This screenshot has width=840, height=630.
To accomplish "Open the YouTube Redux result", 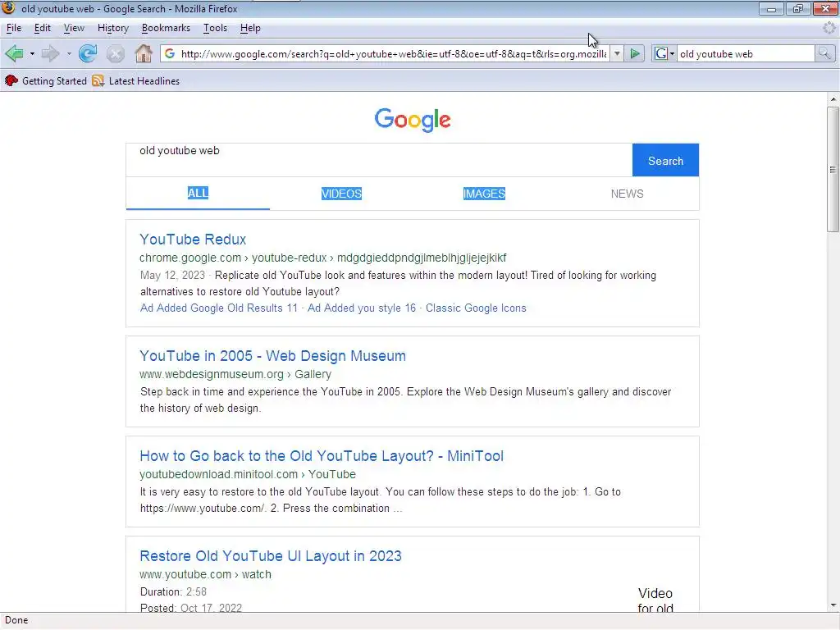I will point(193,240).
